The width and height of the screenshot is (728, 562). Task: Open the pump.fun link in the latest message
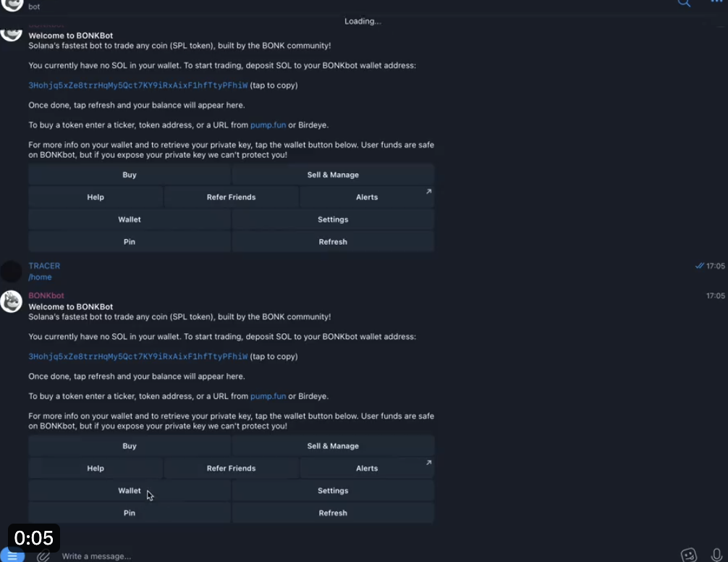click(x=268, y=396)
